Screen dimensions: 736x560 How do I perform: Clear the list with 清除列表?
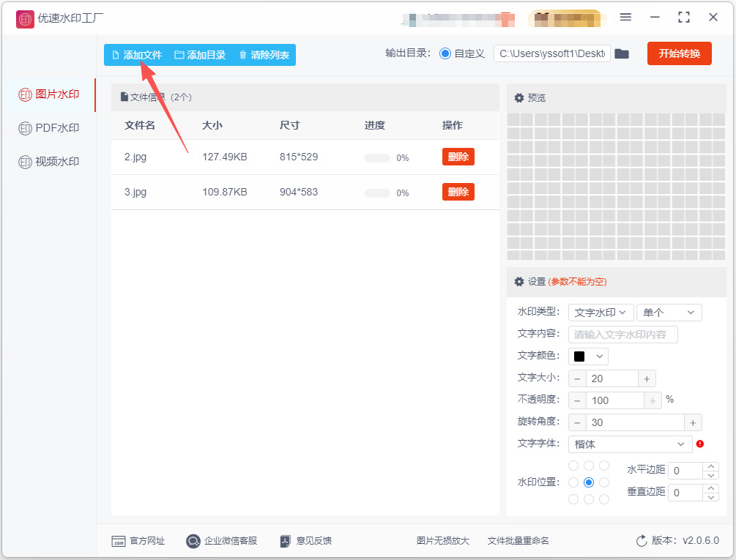pyautogui.click(x=264, y=55)
